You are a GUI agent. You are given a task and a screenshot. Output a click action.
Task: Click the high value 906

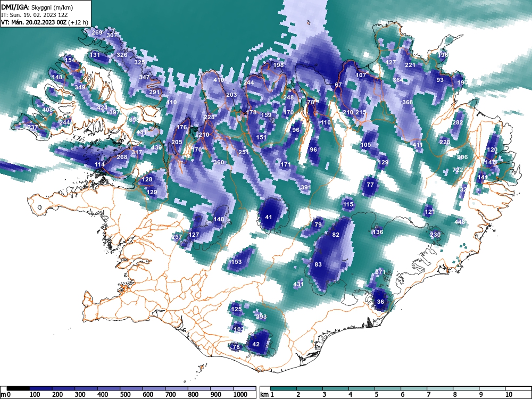[x=462, y=157]
